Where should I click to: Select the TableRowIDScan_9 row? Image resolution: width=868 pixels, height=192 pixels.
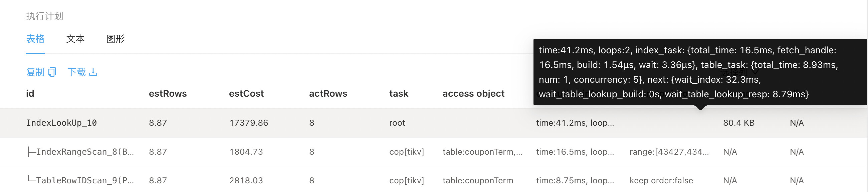coord(80,181)
